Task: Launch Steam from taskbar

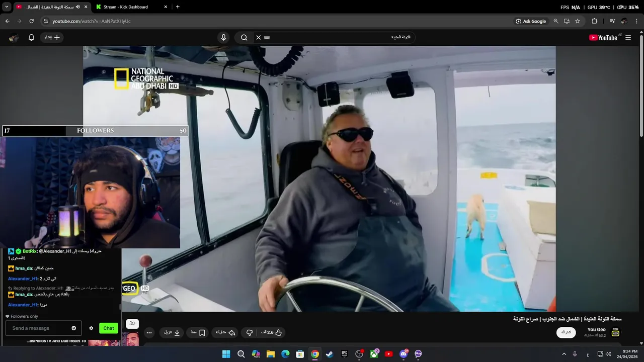Action: click(329, 354)
